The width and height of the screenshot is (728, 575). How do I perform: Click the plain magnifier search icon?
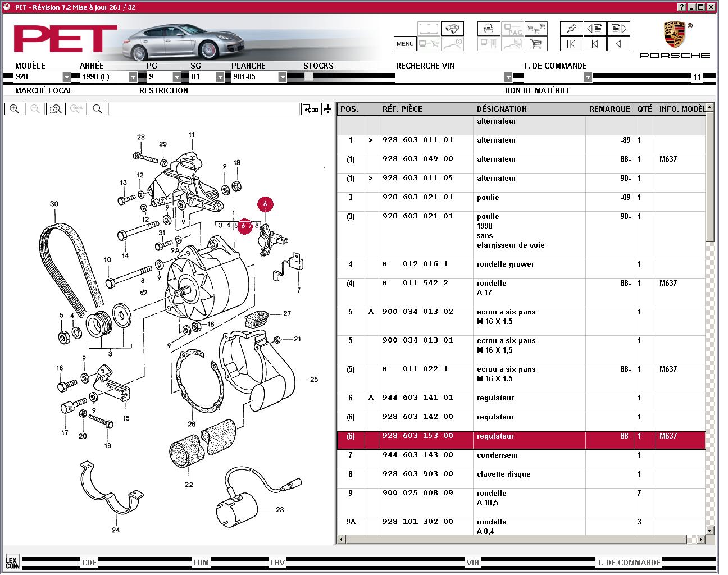coord(97,109)
